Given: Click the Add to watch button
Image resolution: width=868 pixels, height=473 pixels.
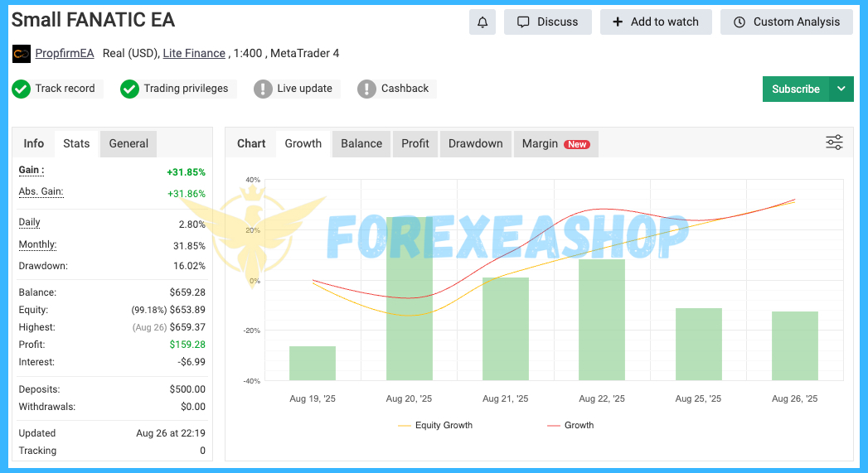Looking at the screenshot, I should [656, 22].
